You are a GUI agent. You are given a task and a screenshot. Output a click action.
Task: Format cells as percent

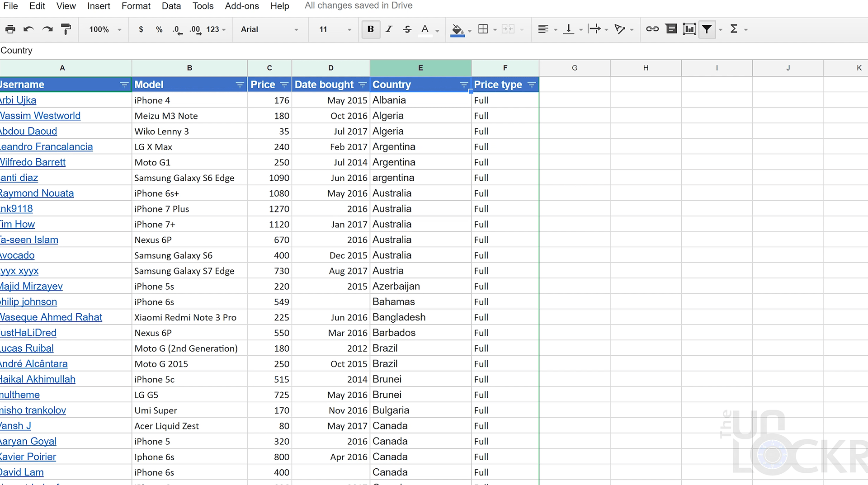click(159, 29)
